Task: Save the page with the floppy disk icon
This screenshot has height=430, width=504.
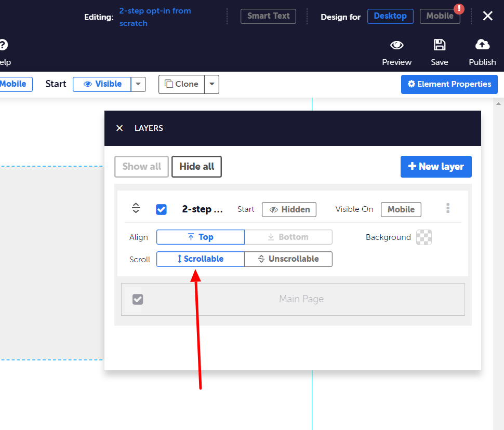Action: tap(440, 45)
